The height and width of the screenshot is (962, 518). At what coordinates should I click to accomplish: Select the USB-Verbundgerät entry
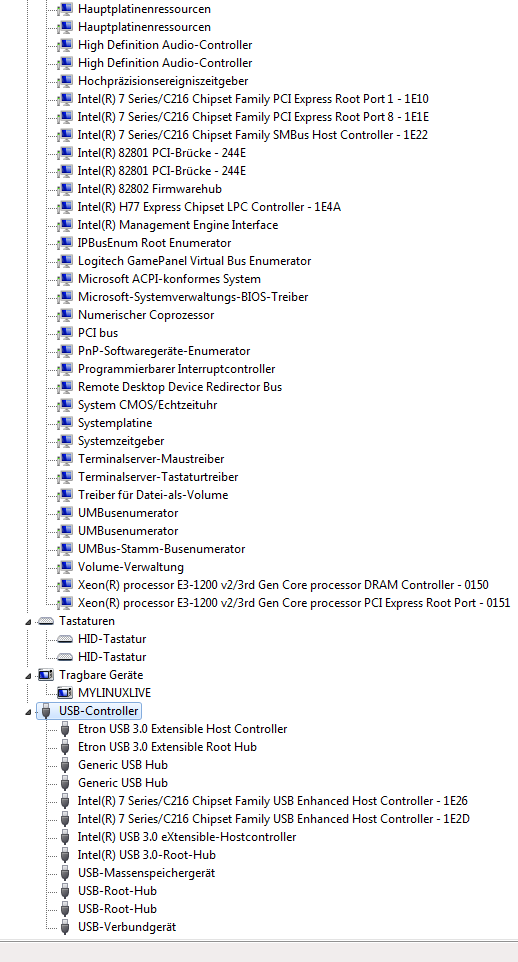tap(127, 926)
